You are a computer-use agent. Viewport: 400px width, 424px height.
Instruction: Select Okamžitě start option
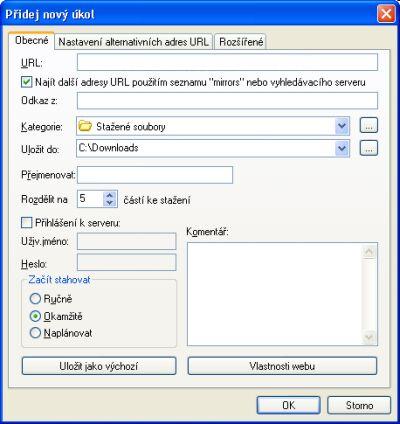[35, 316]
